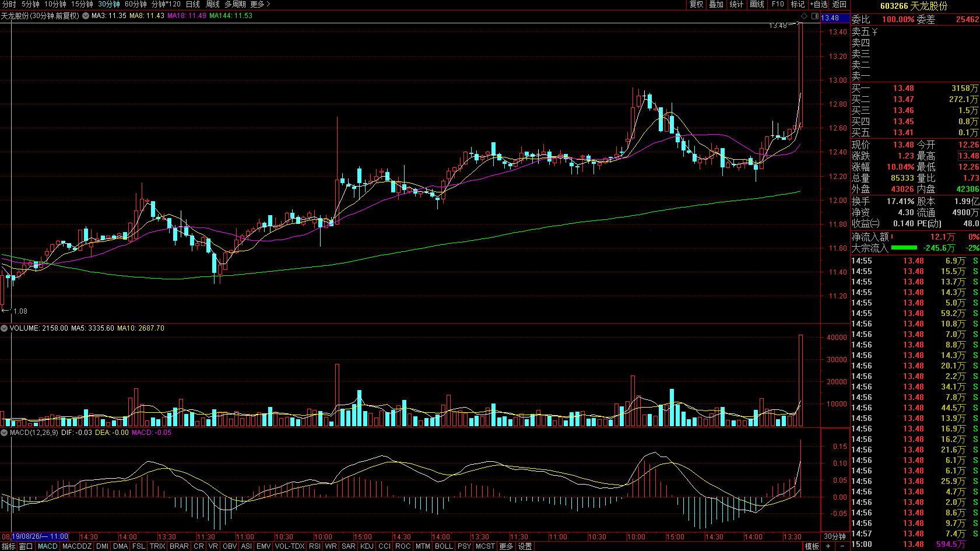The image size is (980, 551).
Task: Select the WR indicator tab
Action: (331, 546)
